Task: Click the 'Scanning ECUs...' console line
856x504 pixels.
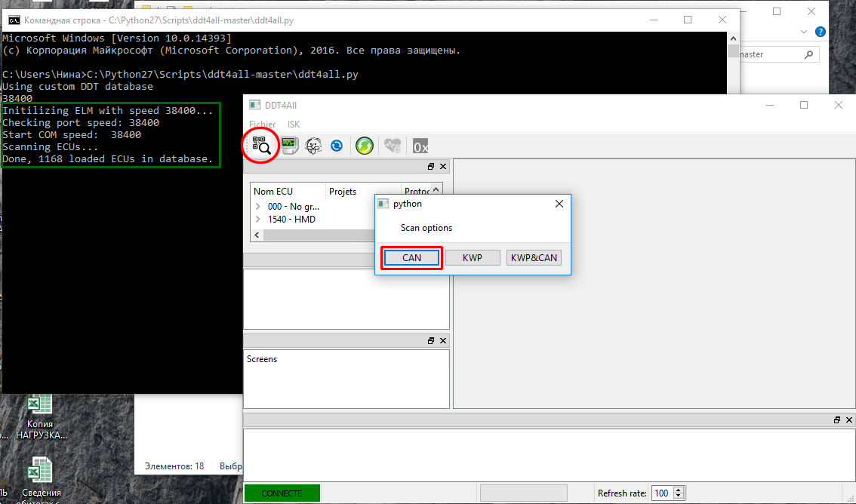Action: coord(51,146)
